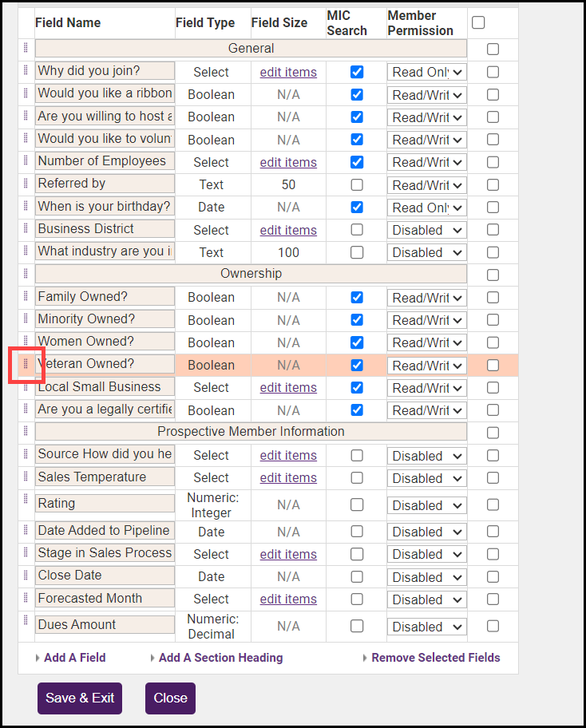Open edit items for Number of Employees
This screenshot has width=586, height=728.
(x=288, y=162)
